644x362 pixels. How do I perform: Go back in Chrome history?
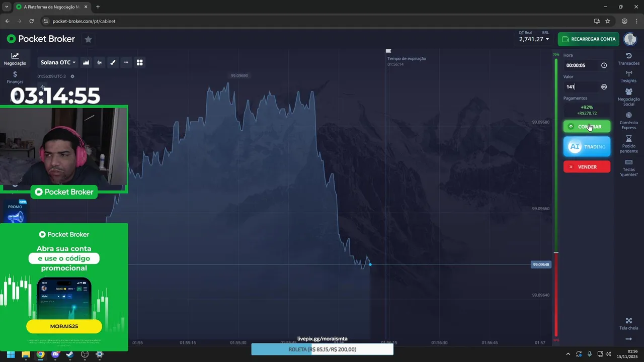7,21
